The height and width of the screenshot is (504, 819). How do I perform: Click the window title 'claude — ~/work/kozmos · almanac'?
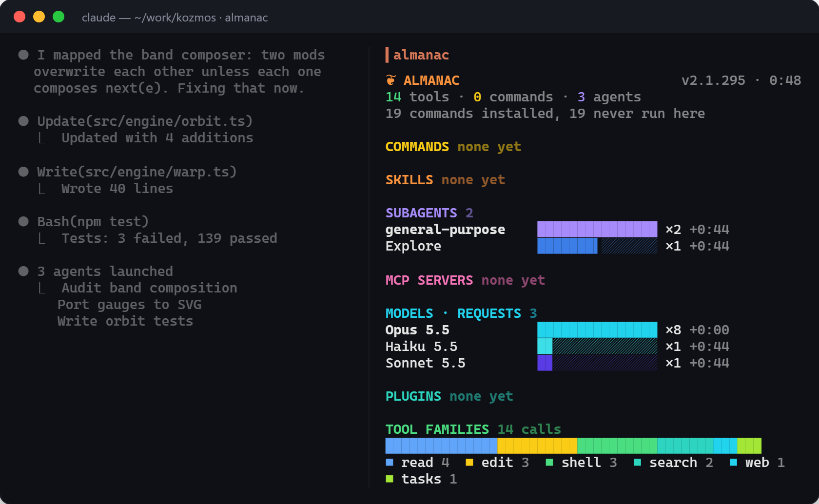point(175,18)
